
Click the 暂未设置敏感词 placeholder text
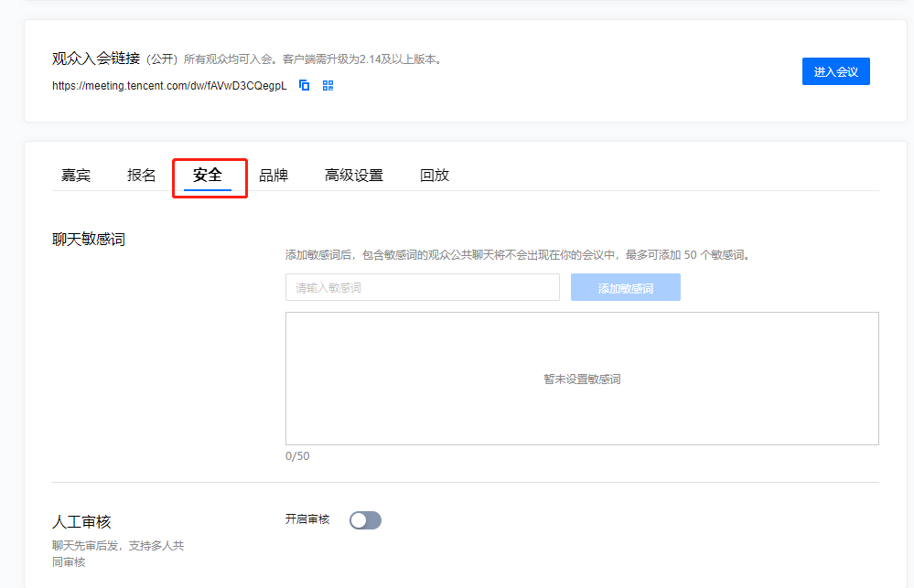click(x=582, y=380)
